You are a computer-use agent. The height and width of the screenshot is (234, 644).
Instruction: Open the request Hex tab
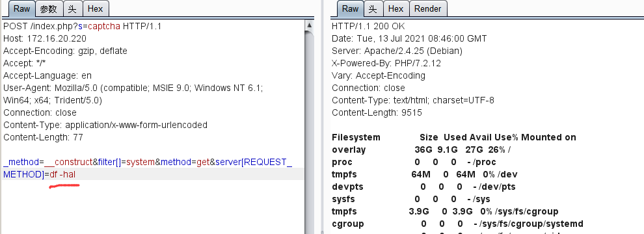(96, 8)
